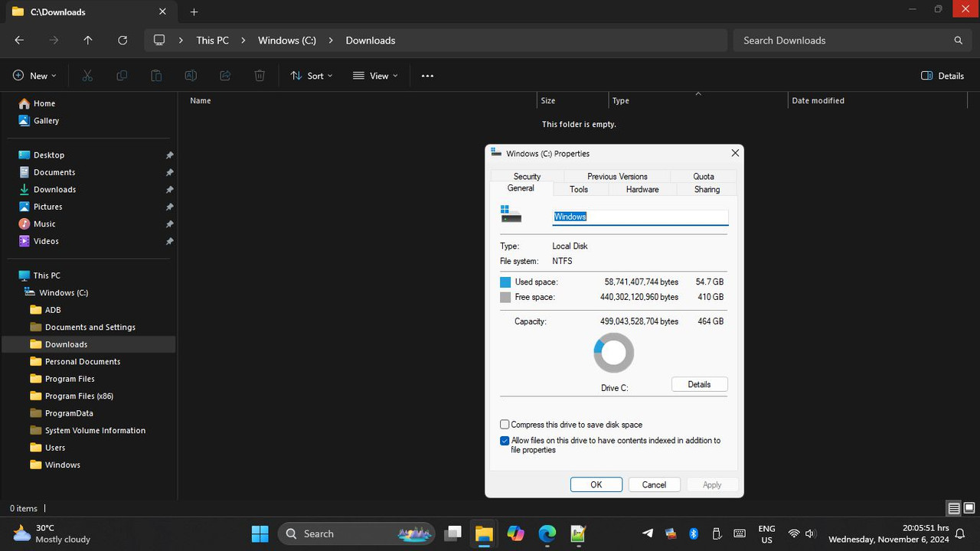Click the Search Downloads field
The height and width of the screenshot is (551, 980).
(x=852, y=41)
